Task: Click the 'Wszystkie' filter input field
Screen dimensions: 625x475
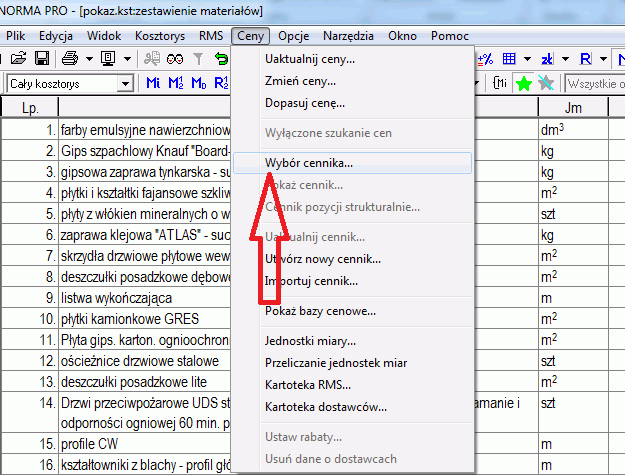Action: pyautogui.click(x=594, y=84)
